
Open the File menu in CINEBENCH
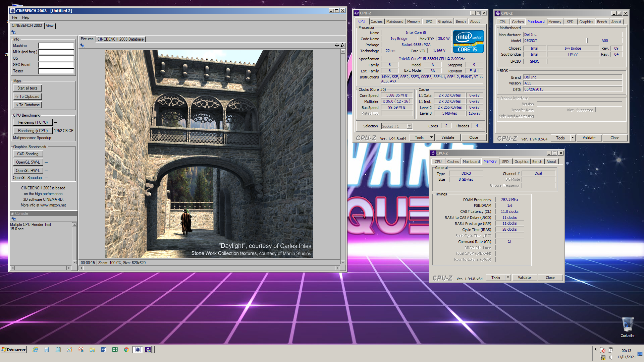[14, 17]
